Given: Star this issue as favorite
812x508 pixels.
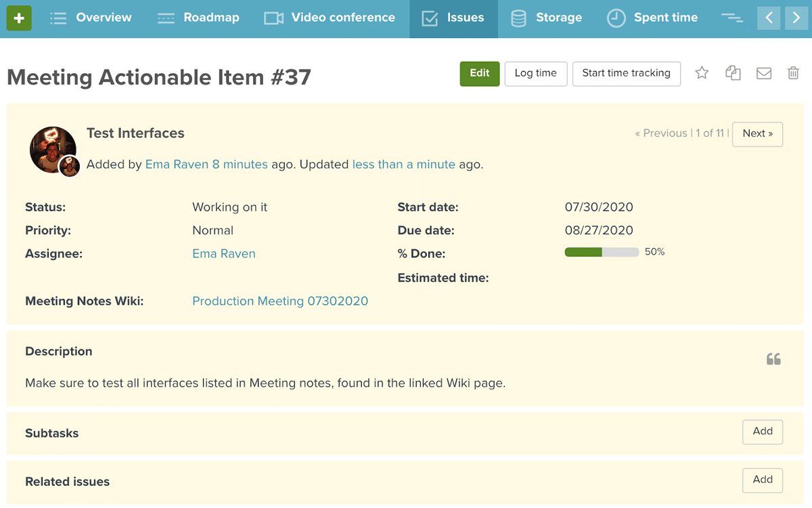Looking at the screenshot, I should (702, 73).
